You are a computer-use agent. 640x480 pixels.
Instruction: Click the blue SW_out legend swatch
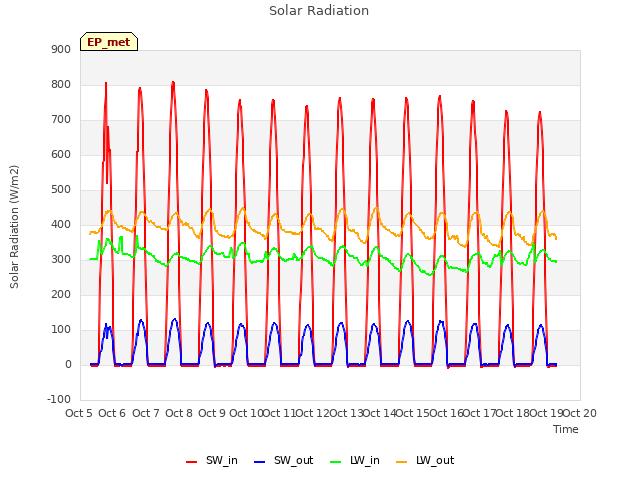click(x=260, y=462)
